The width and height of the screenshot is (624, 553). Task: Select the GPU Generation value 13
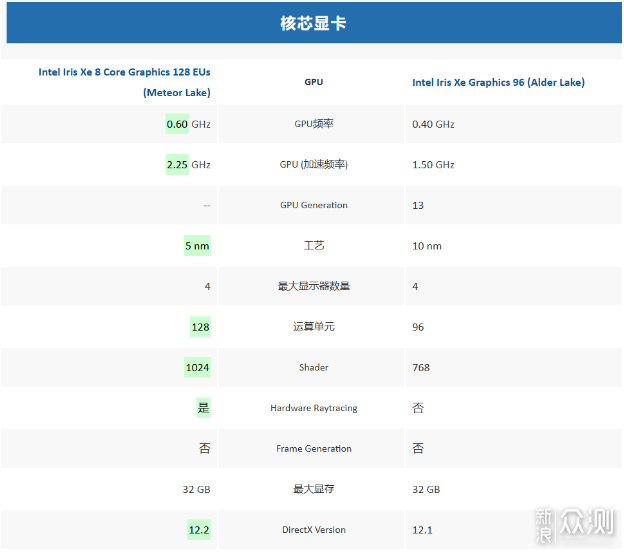[418, 205]
